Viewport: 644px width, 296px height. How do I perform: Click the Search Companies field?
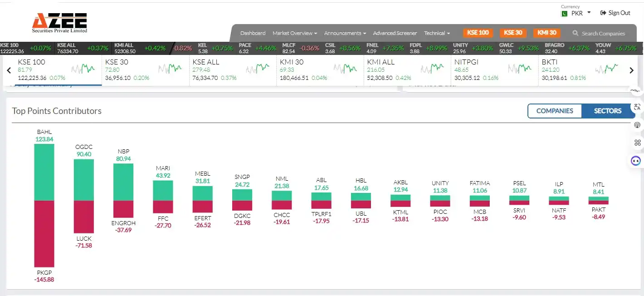604,33
